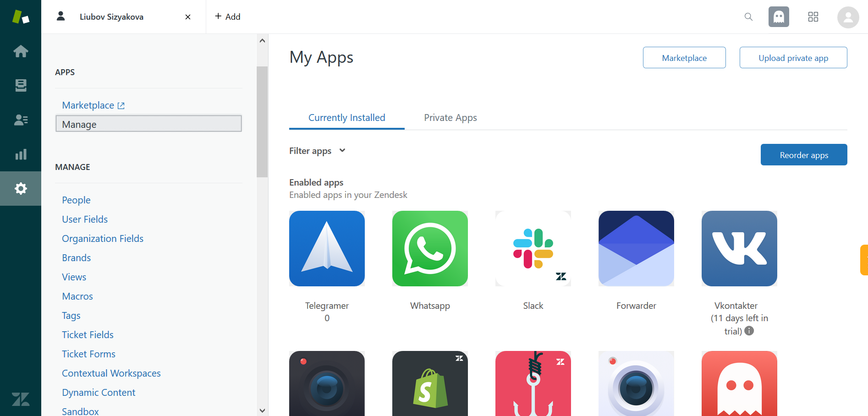Click the Upload private app button
868x416 pixels.
point(793,58)
